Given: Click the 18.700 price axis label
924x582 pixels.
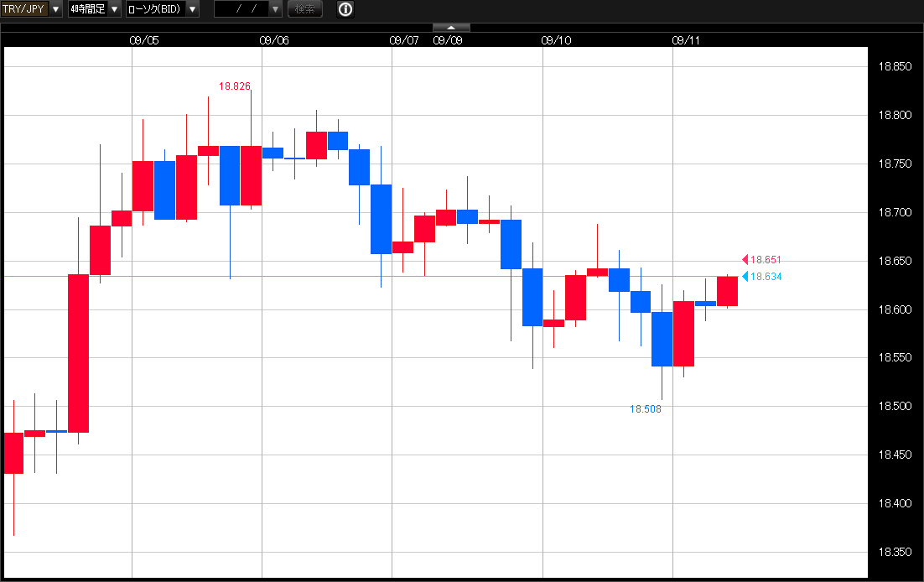Looking at the screenshot, I should tap(895, 212).
